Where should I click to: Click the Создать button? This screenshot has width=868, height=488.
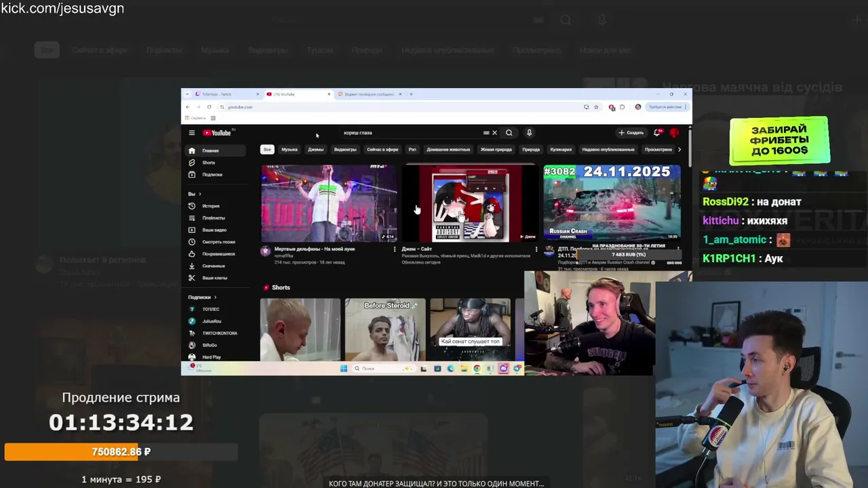(x=631, y=133)
